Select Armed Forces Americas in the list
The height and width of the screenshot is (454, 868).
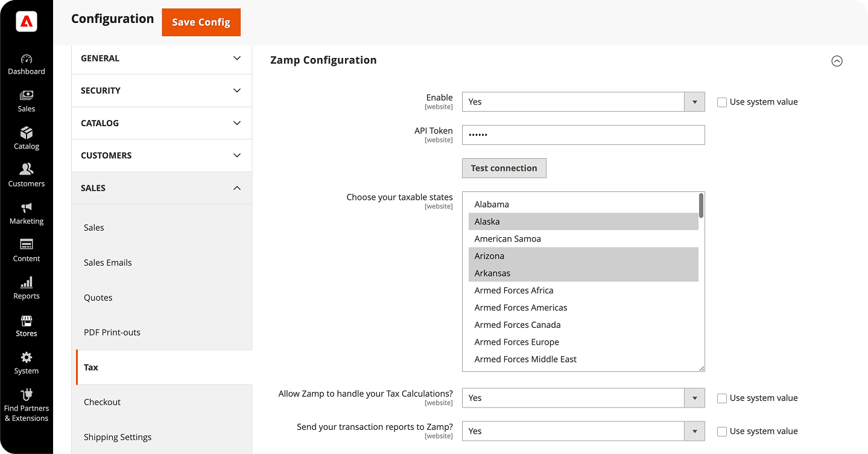pos(583,308)
